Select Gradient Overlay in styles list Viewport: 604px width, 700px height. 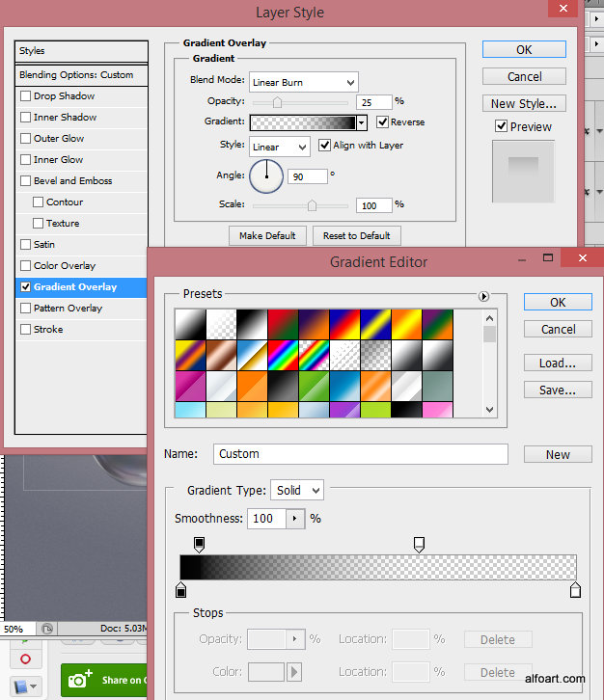click(75, 287)
